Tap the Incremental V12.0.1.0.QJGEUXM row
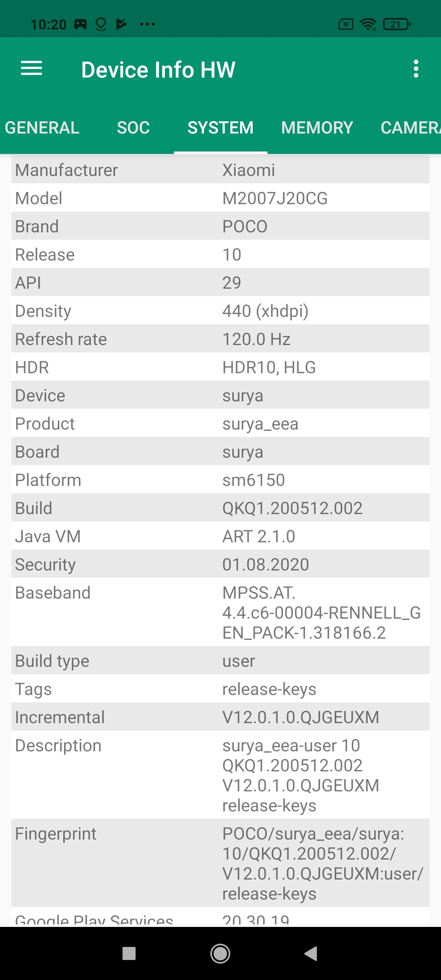 tap(220, 717)
